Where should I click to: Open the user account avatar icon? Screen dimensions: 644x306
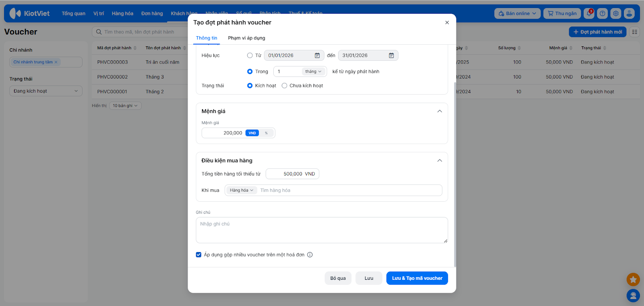[x=629, y=13]
